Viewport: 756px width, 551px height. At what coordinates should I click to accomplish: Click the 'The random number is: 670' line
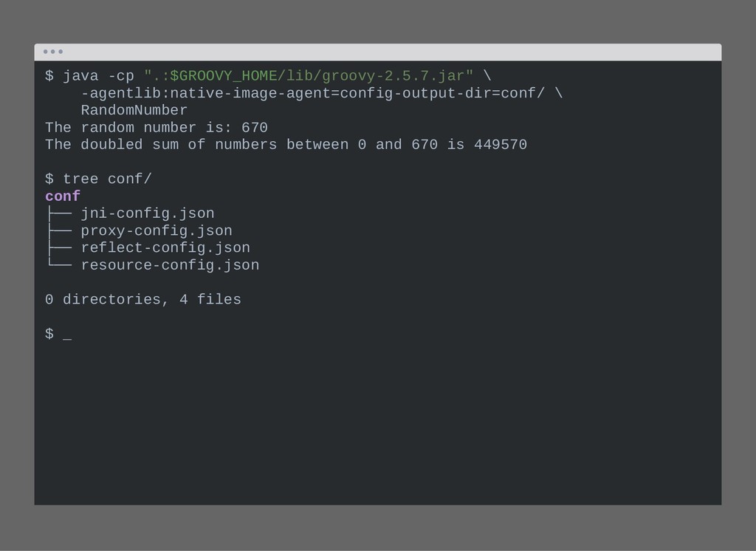pos(157,128)
